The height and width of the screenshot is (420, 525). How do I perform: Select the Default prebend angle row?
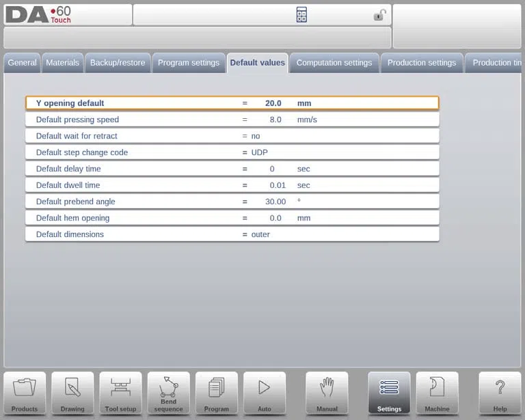pos(232,201)
